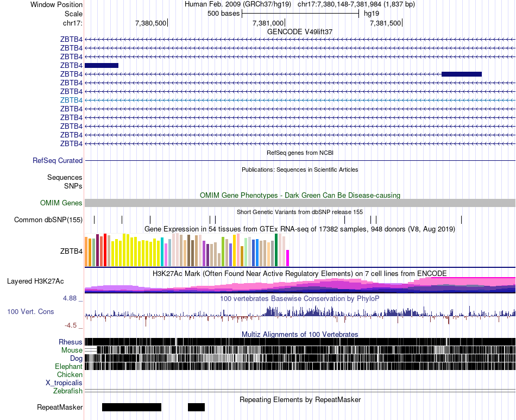Click 'Human Feb. 2009 (GRCh37/hg19)' text
516x420 pixels.
(x=238, y=4)
